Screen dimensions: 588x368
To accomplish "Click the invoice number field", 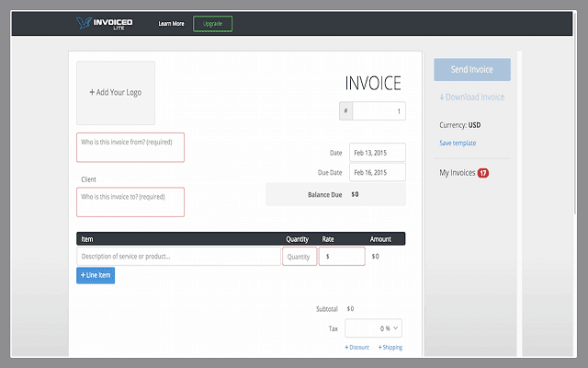I will (x=379, y=111).
